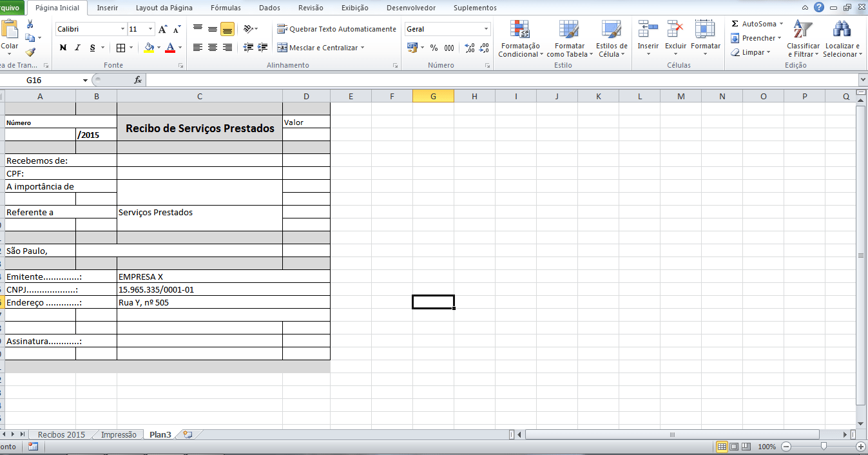Increase indent icon
The image size is (868, 455).
pos(263,48)
